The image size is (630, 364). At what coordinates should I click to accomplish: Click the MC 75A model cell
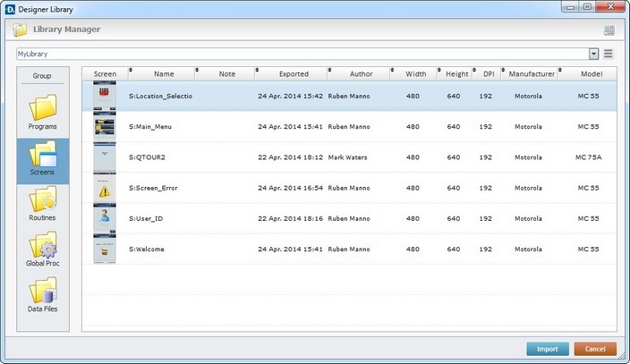point(588,157)
